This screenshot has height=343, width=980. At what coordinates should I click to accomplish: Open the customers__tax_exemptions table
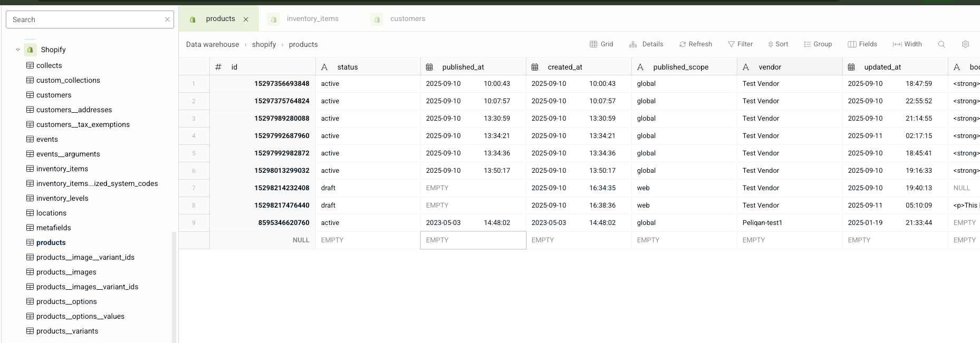click(x=83, y=124)
